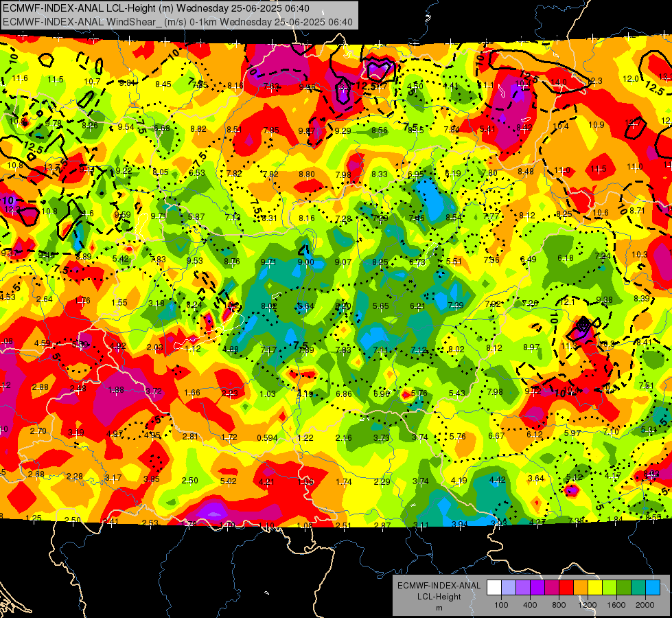Image resolution: width=672 pixels, height=618 pixels.
Task: Click the wind shear value 7.56
Action: [491, 260]
